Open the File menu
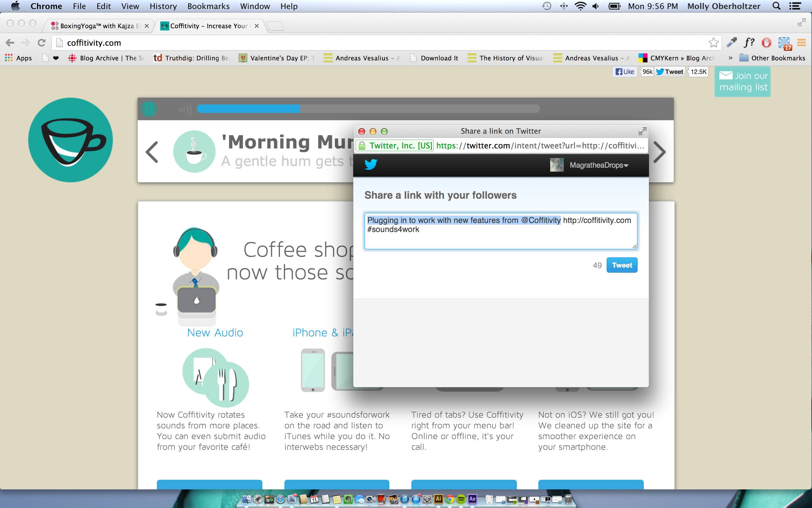Image resolution: width=812 pixels, height=508 pixels. coord(79,6)
